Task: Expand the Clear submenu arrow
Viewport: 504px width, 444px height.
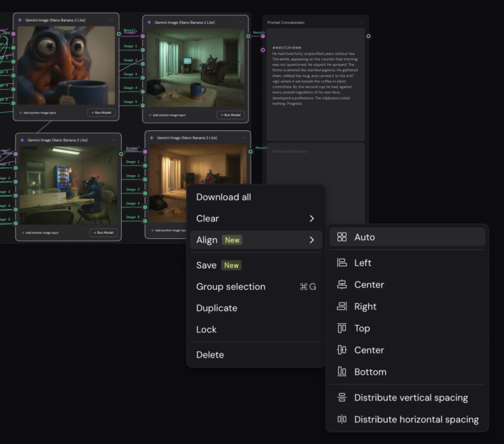Action: 311,218
